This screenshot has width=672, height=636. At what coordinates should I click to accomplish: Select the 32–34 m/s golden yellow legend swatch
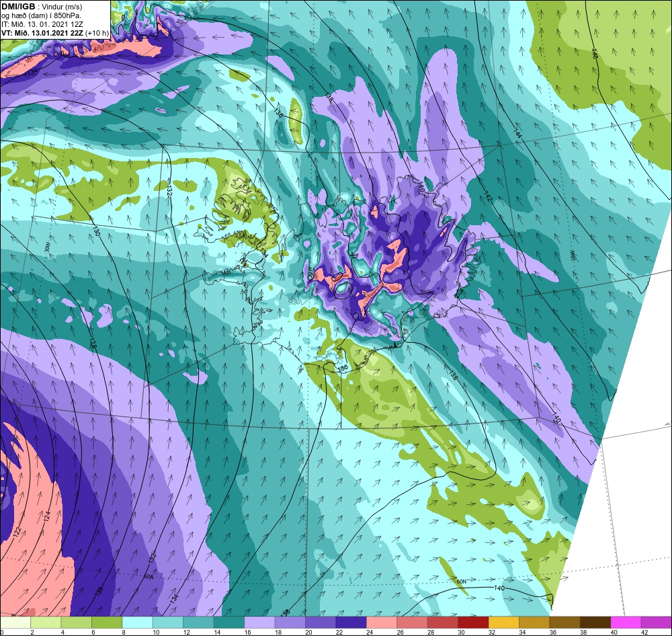pyautogui.click(x=504, y=623)
